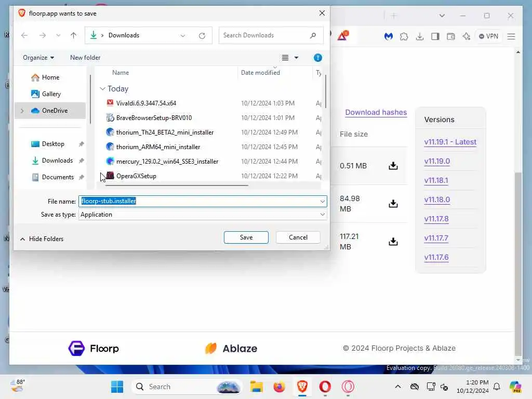Collapse folders with Hide Folders
This screenshot has height=399, width=532.
tap(42, 239)
